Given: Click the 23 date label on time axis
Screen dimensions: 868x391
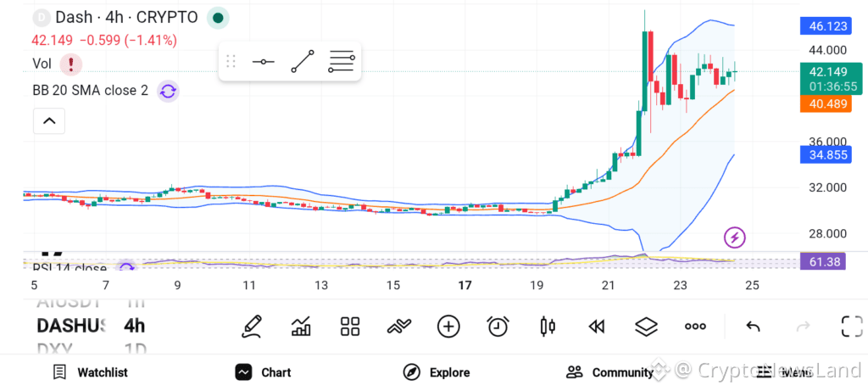Looking at the screenshot, I should coord(681,286).
